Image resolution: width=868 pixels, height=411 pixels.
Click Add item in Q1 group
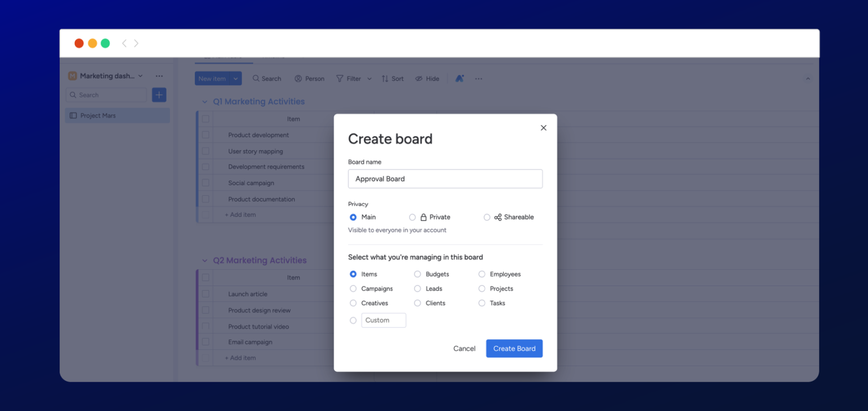coord(240,215)
